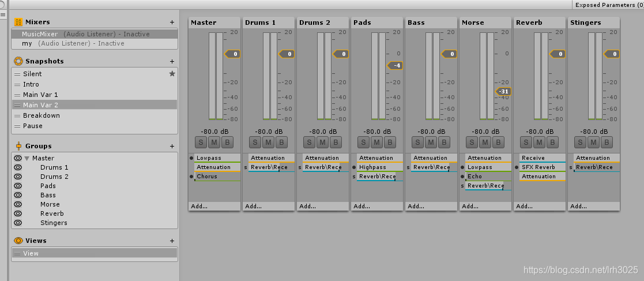Viewport: 644px width, 281px height.
Task: Toggle the Bass group eye icon
Action: click(x=18, y=195)
